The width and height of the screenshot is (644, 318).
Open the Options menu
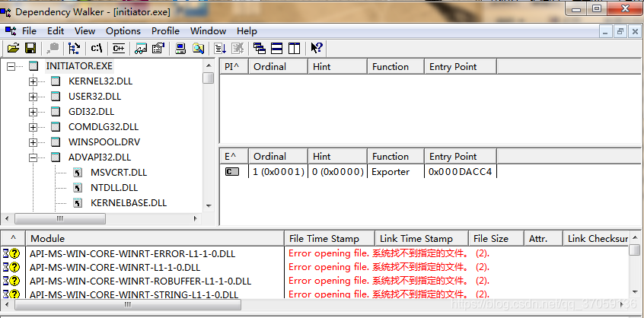pyautogui.click(x=123, y=31)
